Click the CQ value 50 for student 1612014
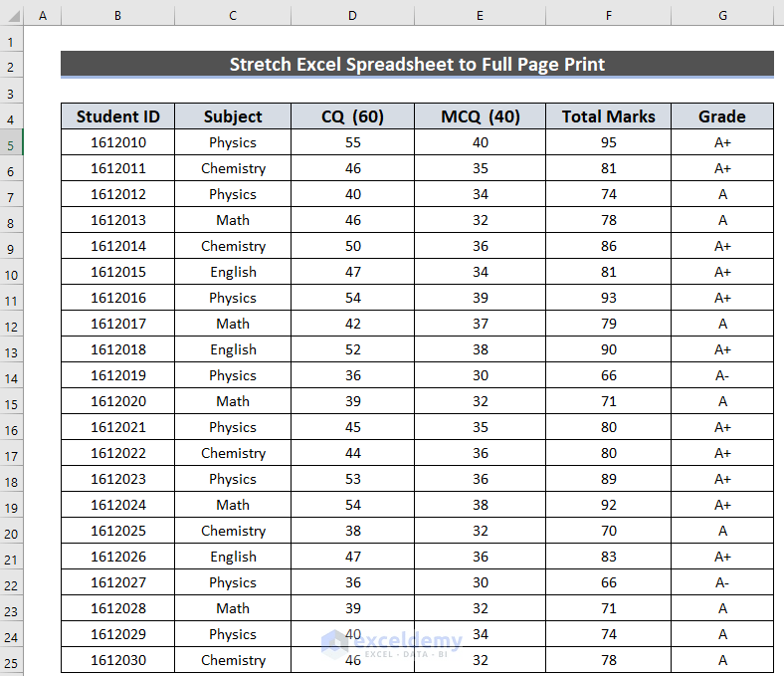This screenshot has height=676, width=784. (352, 246)
